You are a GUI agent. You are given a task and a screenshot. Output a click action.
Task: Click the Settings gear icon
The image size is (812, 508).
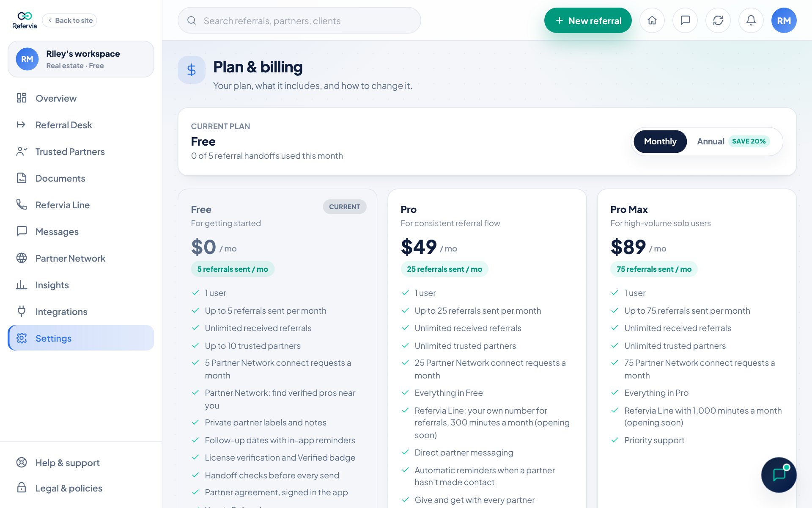point(22,338)
